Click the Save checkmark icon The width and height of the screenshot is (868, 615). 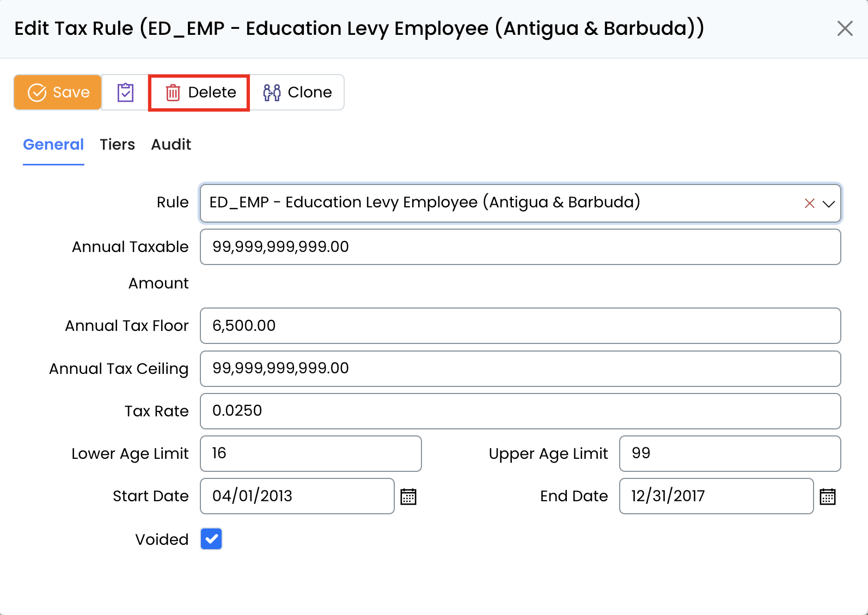click(37, 93)
